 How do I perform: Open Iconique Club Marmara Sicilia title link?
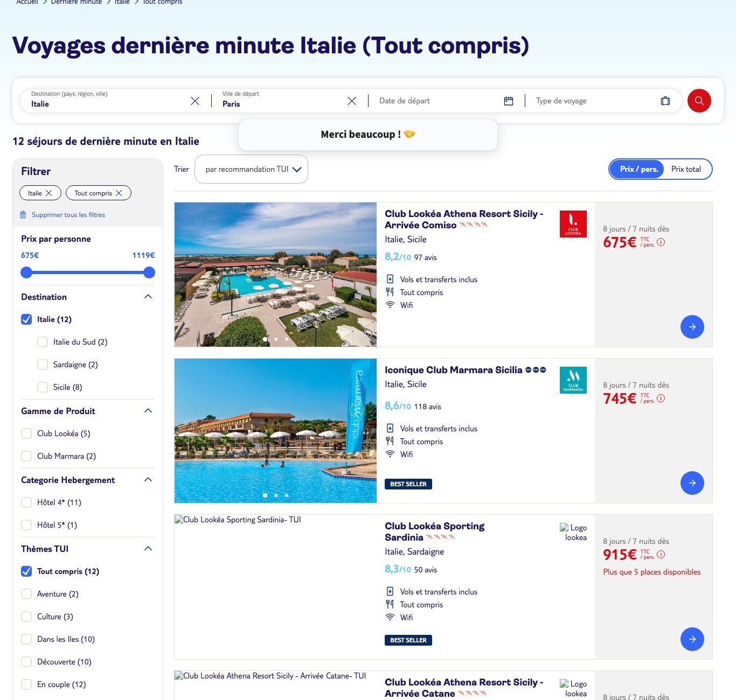pos(453,370)
